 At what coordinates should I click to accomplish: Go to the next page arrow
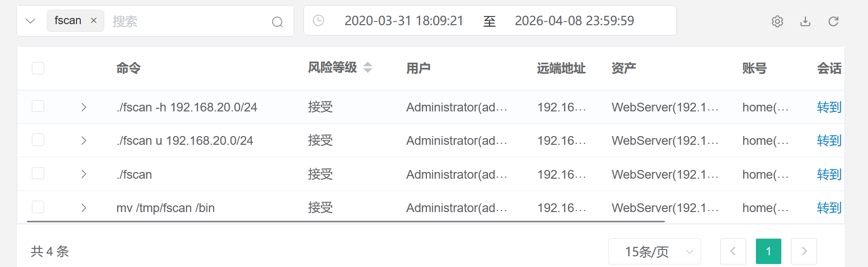pos(804,251)
